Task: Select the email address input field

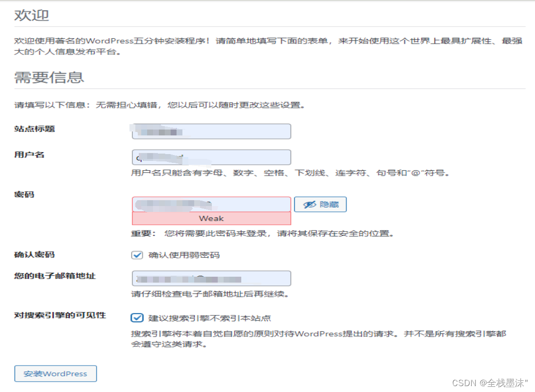Action: 211,278
